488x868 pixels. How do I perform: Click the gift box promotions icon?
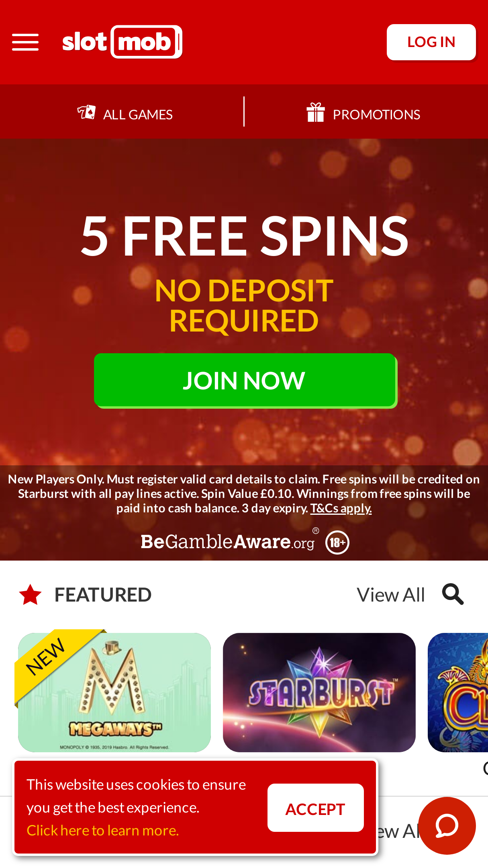coord(315,112)
